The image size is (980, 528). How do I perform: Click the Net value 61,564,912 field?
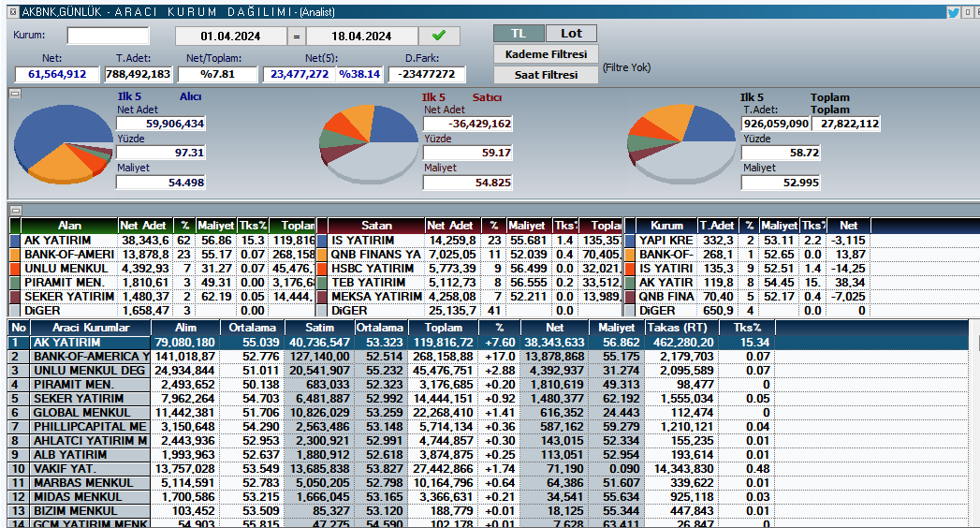(x=57, y=74)
